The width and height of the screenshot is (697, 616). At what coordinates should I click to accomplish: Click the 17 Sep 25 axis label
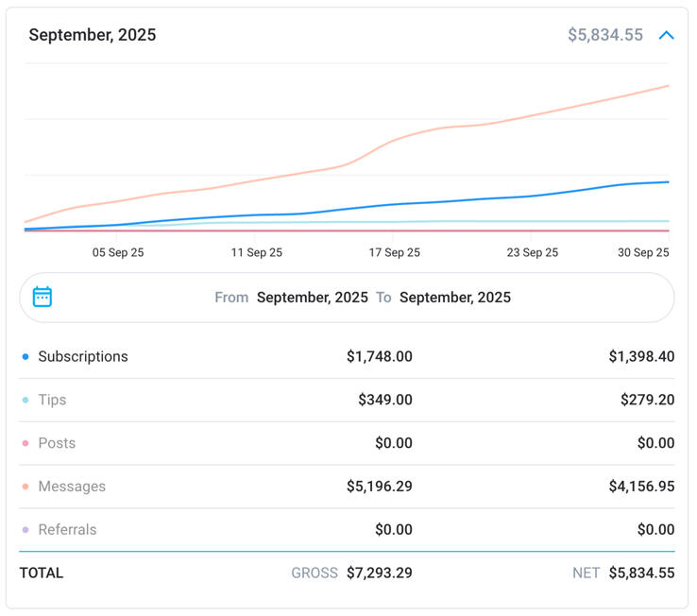click(394, 252)
